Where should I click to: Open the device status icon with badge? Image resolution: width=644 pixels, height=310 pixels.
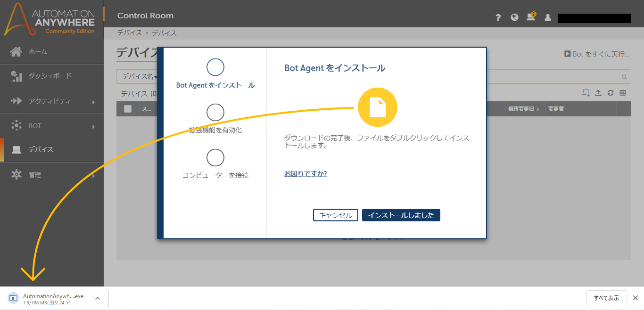click(531, 16)
